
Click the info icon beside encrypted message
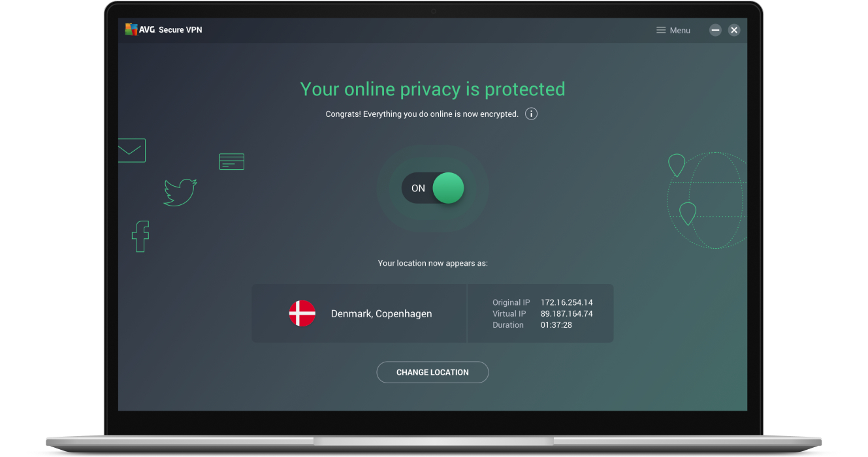(532, 114)
